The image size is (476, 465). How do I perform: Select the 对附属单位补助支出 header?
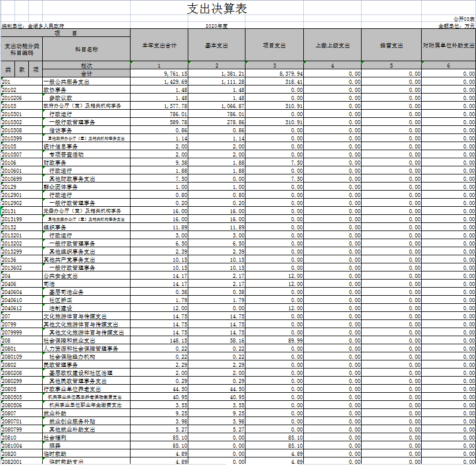click(448, 45)
